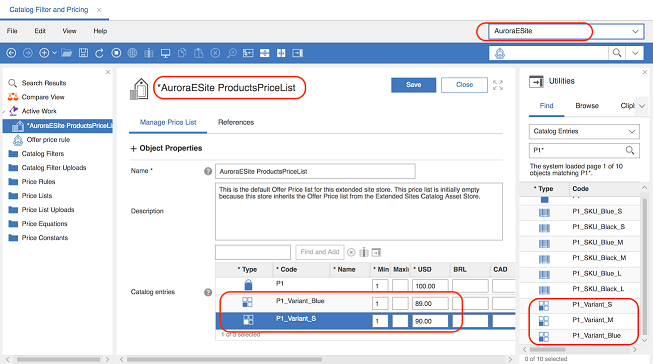Open the Catalog Entries dropdown in Utilities

pos(584,131)
